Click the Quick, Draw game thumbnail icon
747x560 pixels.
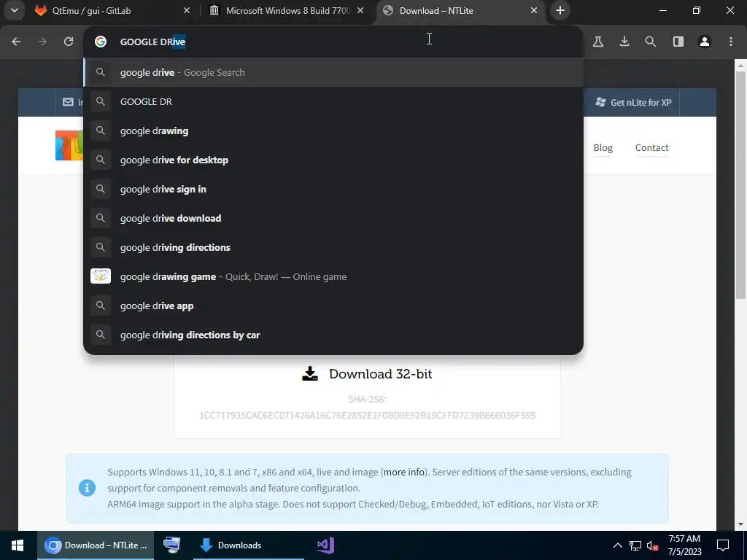(101, 276)
